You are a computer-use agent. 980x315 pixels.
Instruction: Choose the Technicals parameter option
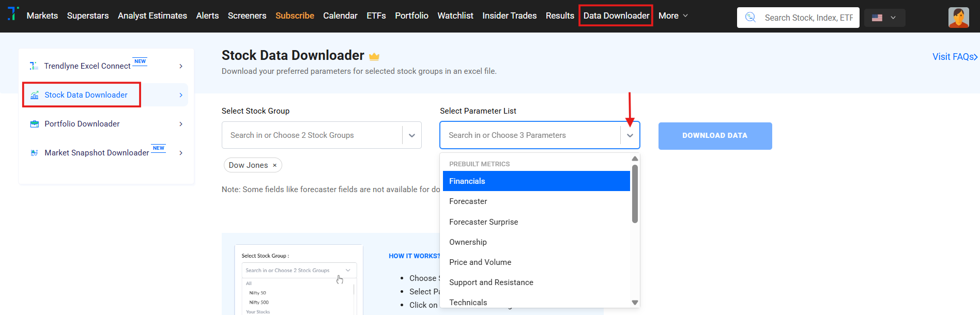[537, 303]
